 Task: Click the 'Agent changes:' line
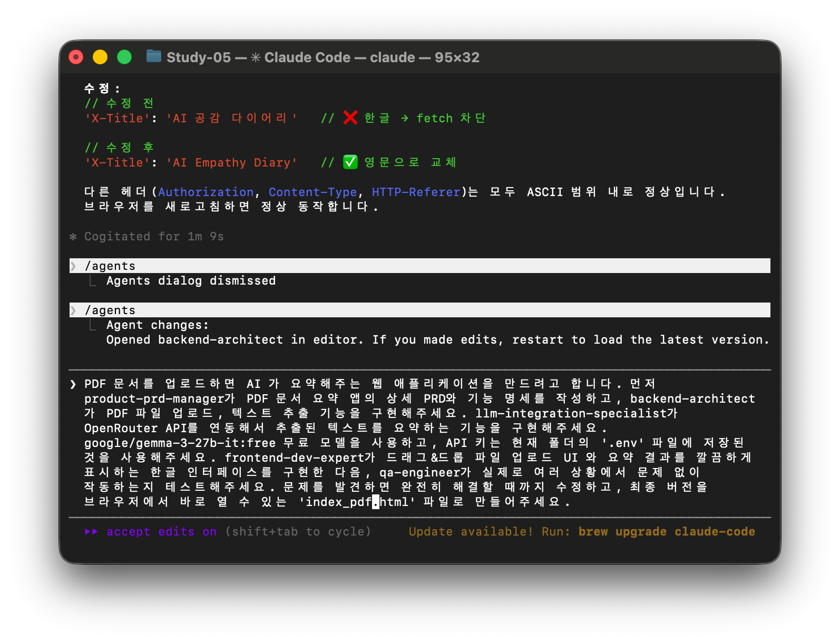coord(158,325)
